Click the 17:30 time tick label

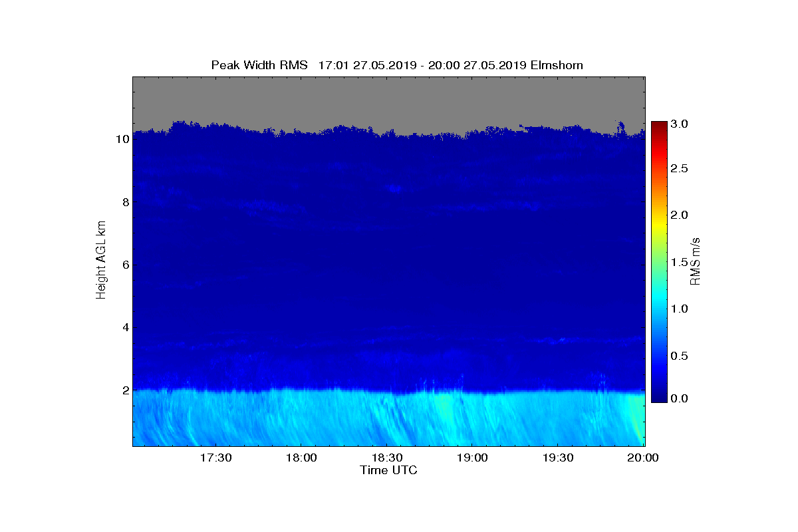[x=215, y=458]
